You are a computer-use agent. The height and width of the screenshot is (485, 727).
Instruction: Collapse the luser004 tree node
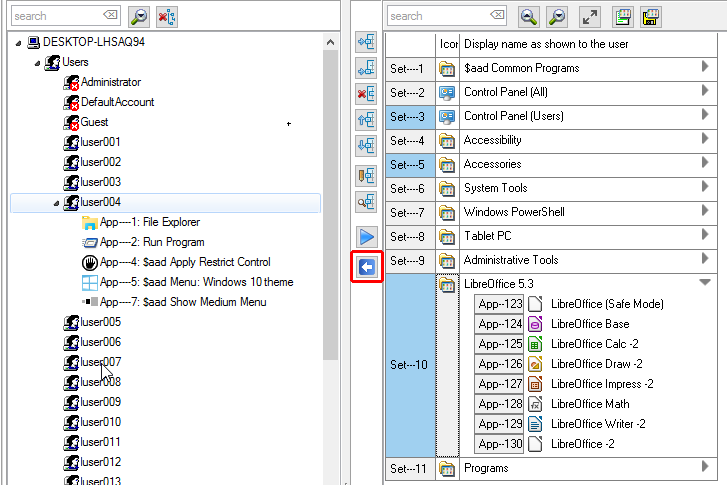[x=56, y=203]
